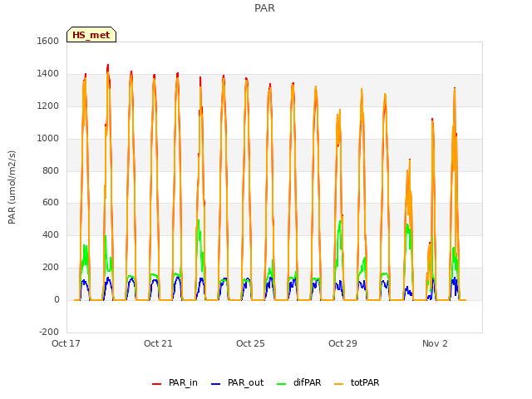Click the PAR (umol/m2/s) axis label
This screenshot has height=399, width=532.
12,187
